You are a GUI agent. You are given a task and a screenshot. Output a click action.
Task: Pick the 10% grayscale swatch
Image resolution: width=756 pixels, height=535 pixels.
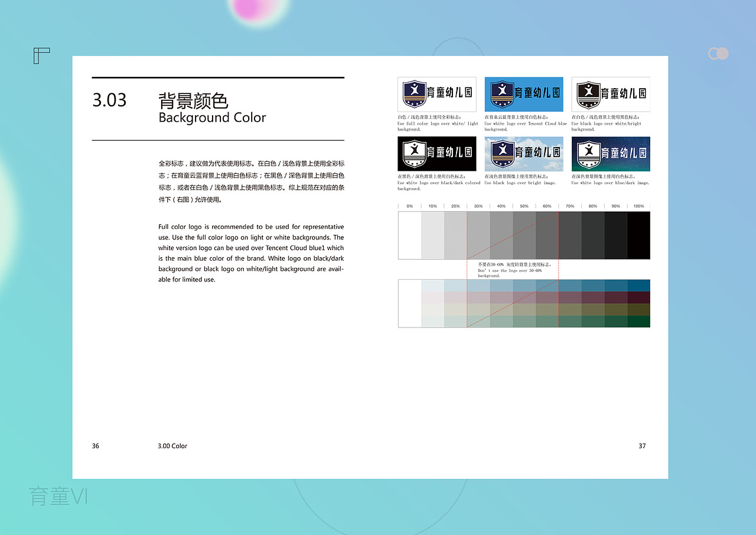pyautogui.click(x=433, y=235)
